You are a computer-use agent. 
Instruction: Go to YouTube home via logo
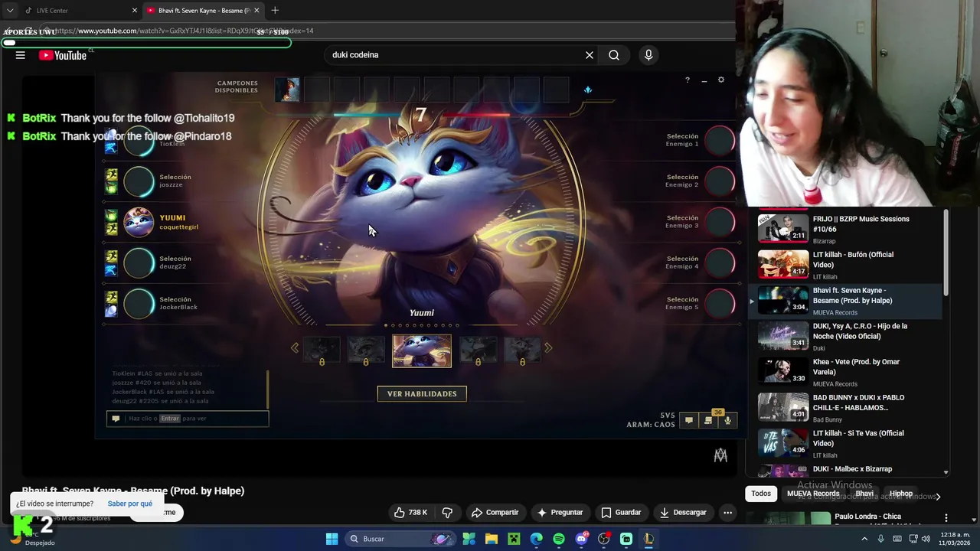63,55
